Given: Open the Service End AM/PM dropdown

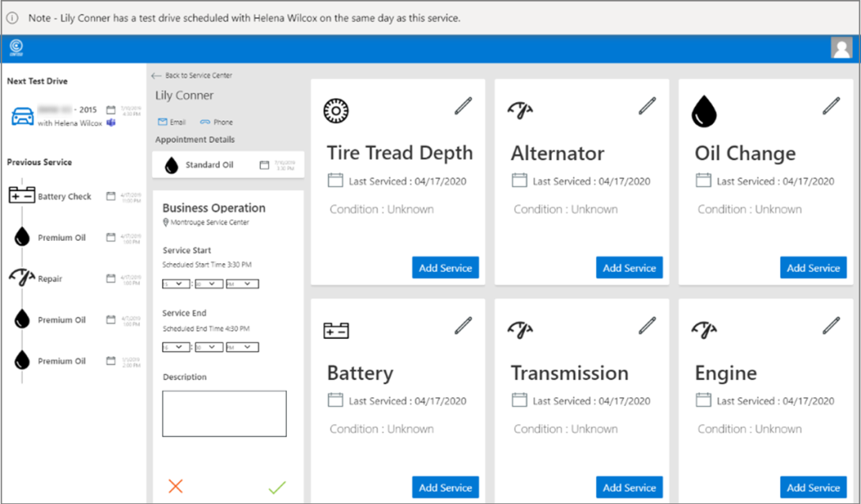Looking at the screenshot, I should (x=242, y=347).
